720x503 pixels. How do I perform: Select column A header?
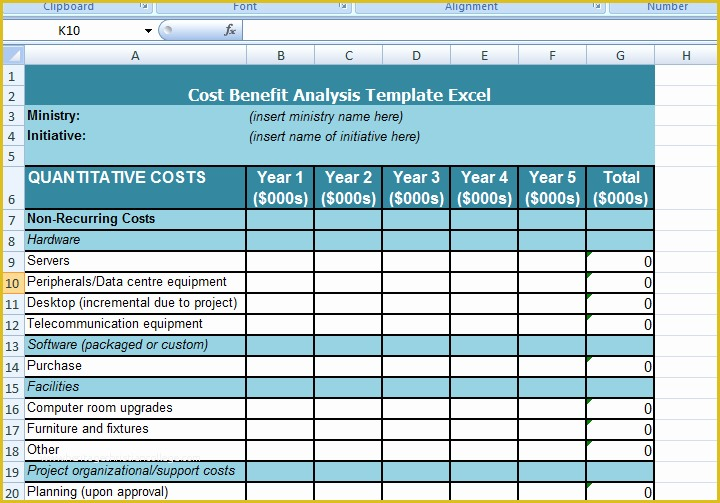[x=135, y=56]
